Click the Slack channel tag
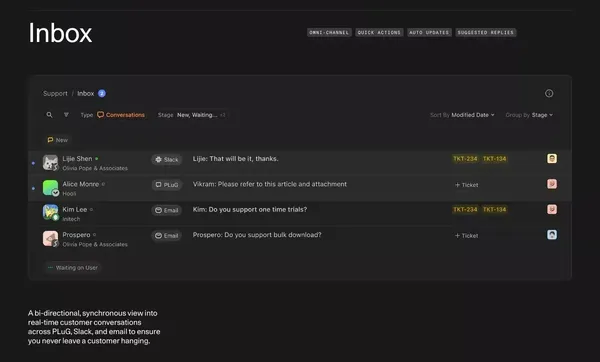Image resolution: width=600 pixels, height=362 pixels. [166, 160]
